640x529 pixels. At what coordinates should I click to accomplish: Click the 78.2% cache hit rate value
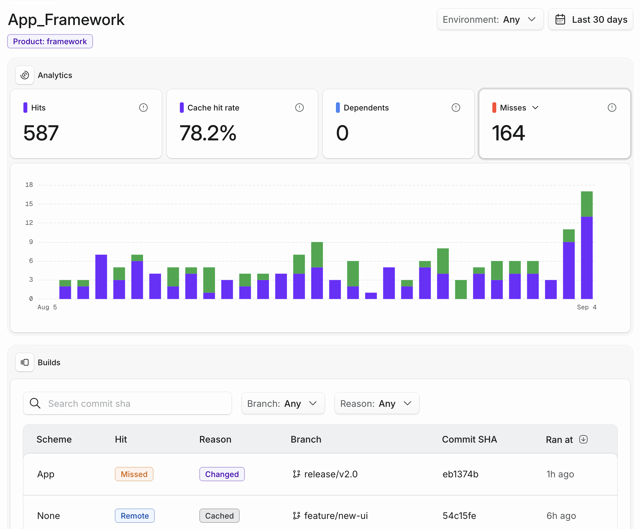click(208, 133)
